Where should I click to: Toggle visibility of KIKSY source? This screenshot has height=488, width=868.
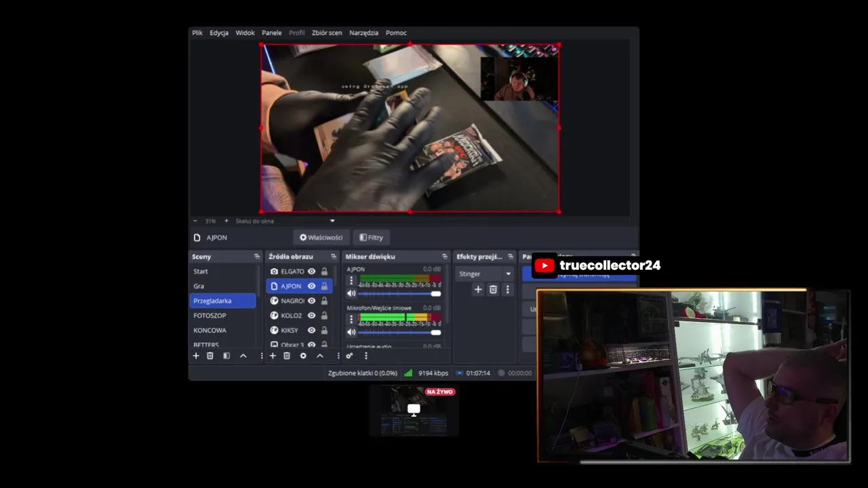[312, 330]
